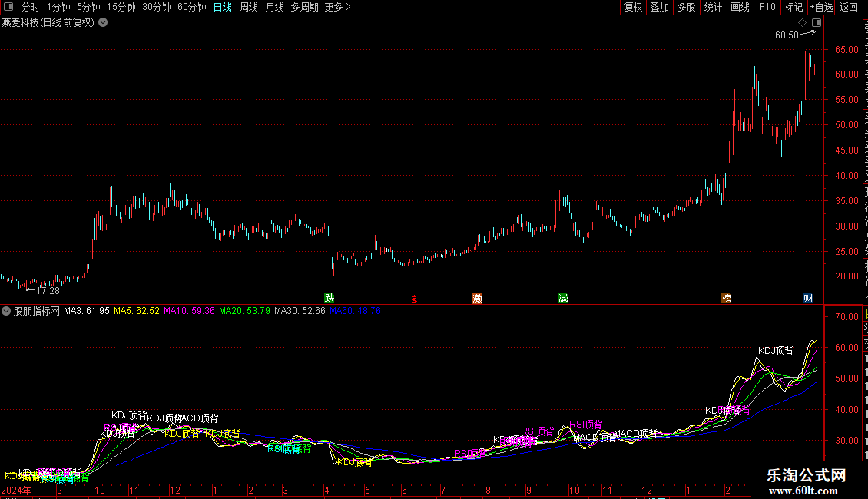Switch to 周线 weekly chart
The image size is (868, 499).
pyautogui.click(x=249, y=7)
